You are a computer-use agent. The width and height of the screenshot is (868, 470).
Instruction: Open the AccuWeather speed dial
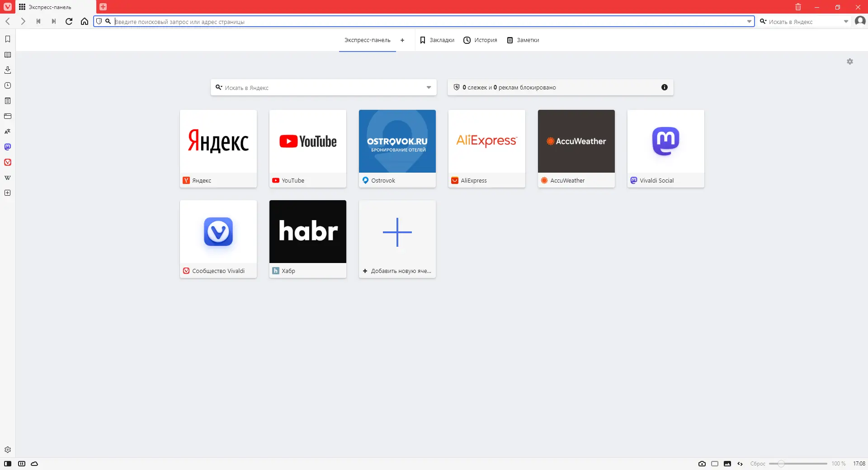576,149
